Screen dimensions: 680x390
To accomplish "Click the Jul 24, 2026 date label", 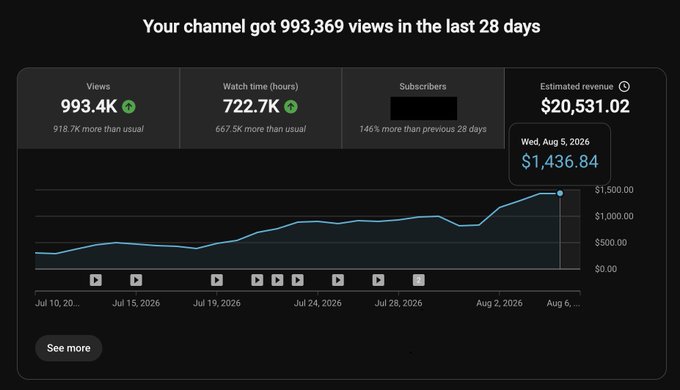I will (x=318, y=303).
